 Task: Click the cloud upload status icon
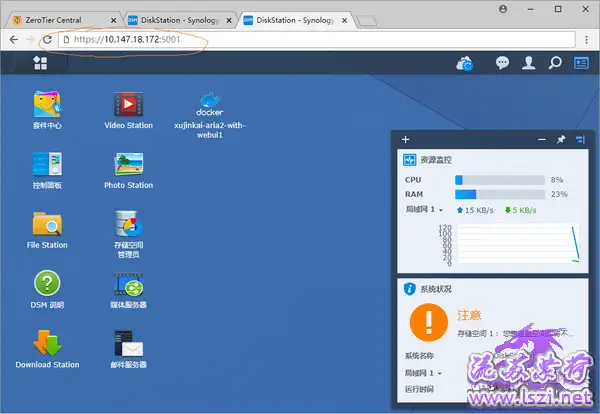[465, 63]
